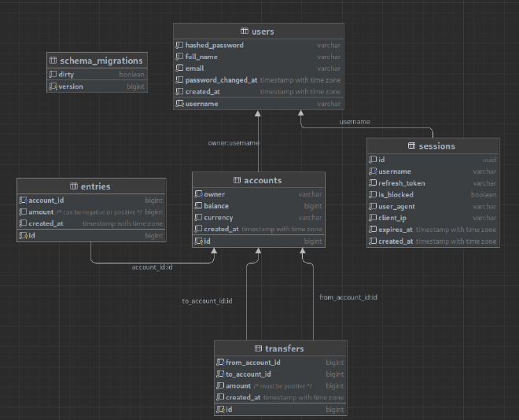Select the amount column in transfers
Screen dimensions: 519x420
281,386
